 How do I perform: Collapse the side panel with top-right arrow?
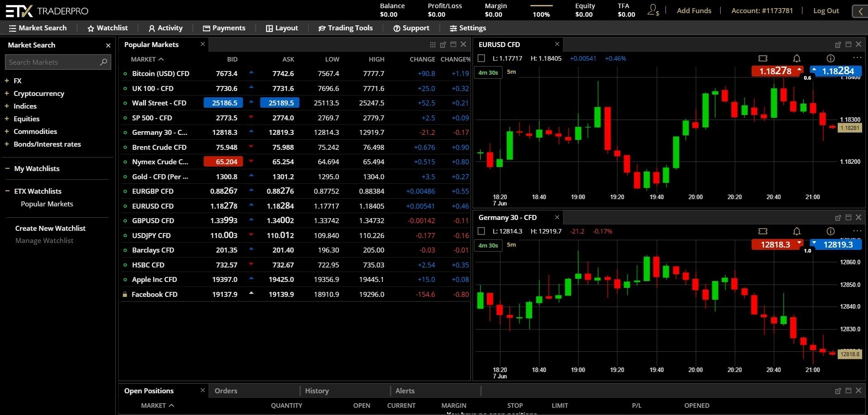pos(860,11)
